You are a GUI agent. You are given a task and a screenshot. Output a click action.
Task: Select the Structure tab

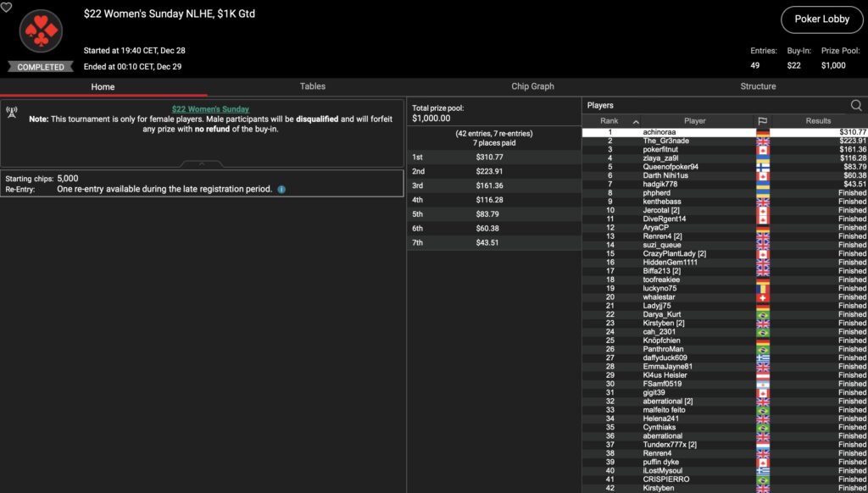(x=758, y=86)
